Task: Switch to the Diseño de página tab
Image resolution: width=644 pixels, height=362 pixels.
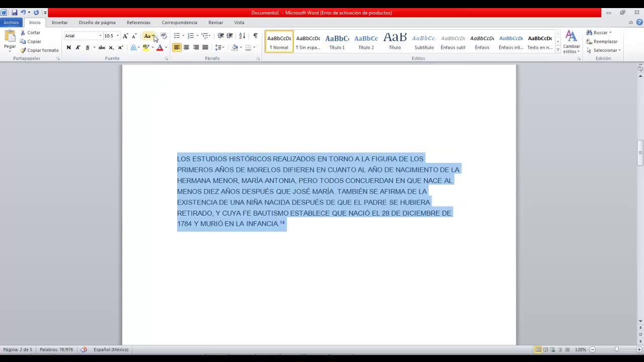Action: point(97,23)
